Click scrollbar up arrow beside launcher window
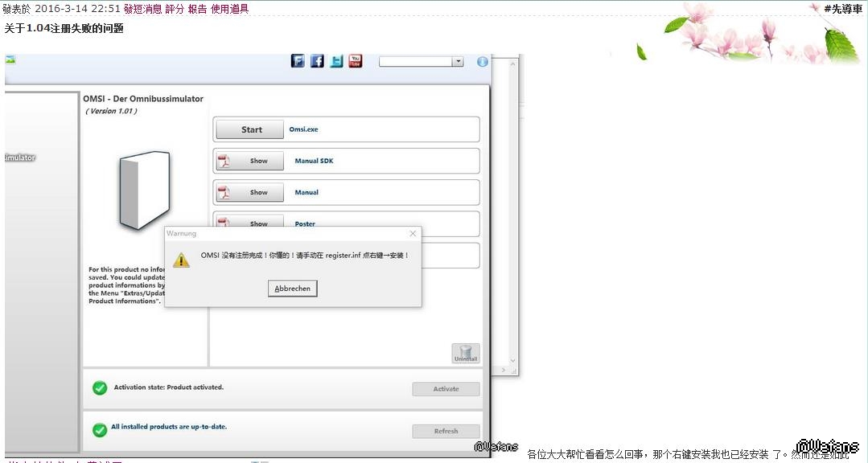 (512, 64)
